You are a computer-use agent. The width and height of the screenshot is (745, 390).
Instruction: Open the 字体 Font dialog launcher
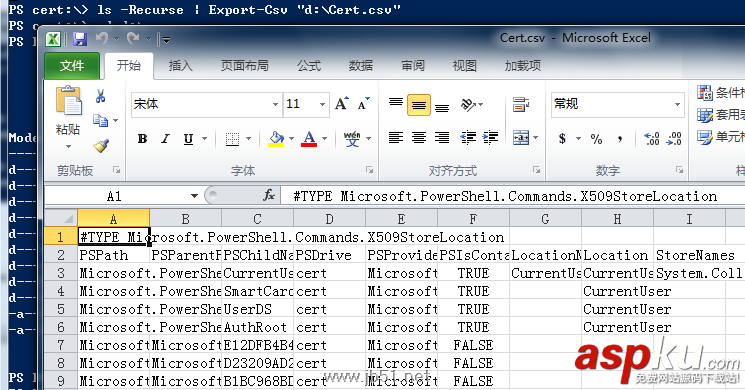(x=369, y=170)
